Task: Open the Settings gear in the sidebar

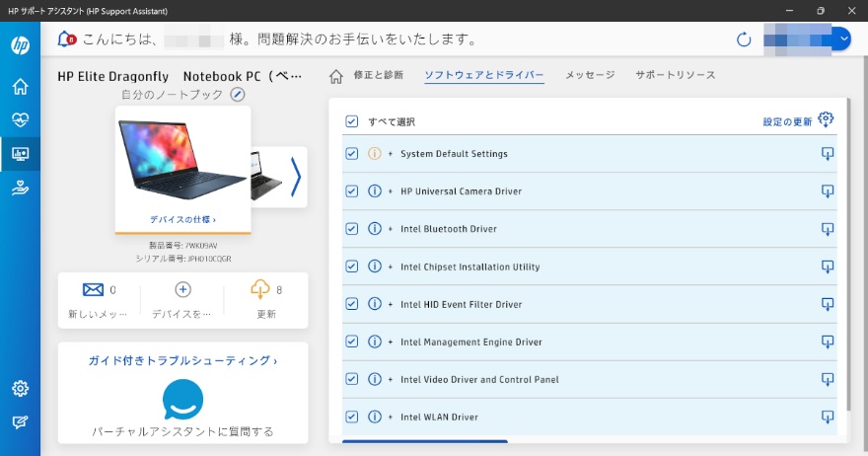Action: point(21,389)
